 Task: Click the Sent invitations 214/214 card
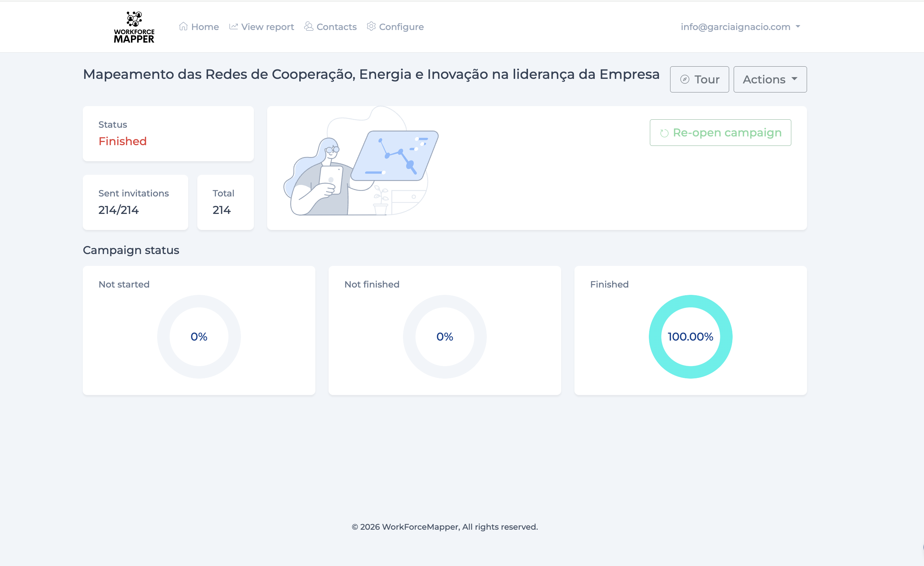pos(135,202)
